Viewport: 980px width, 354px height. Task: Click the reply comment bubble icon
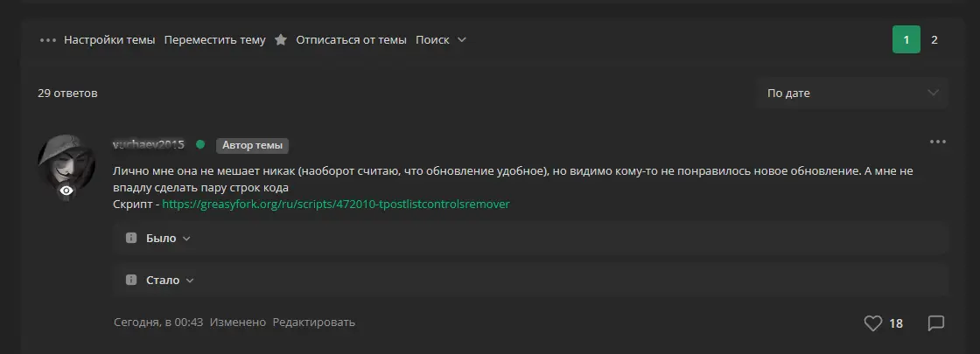(935, 323)
